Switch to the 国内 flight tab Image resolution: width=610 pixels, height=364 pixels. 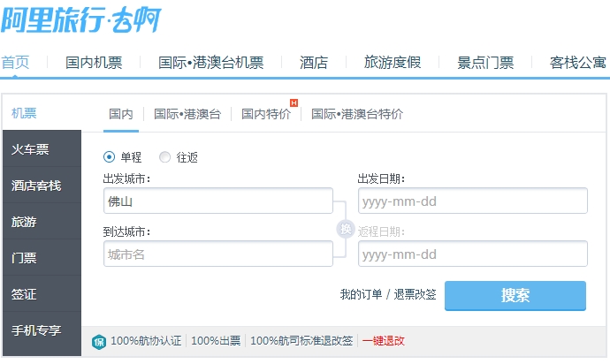click(x=121, y=114)
